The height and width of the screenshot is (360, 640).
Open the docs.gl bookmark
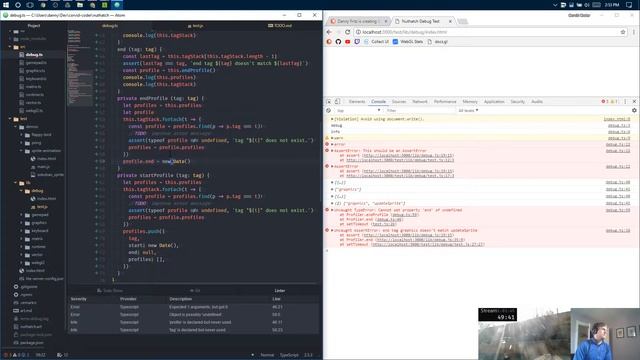point(438,42)
